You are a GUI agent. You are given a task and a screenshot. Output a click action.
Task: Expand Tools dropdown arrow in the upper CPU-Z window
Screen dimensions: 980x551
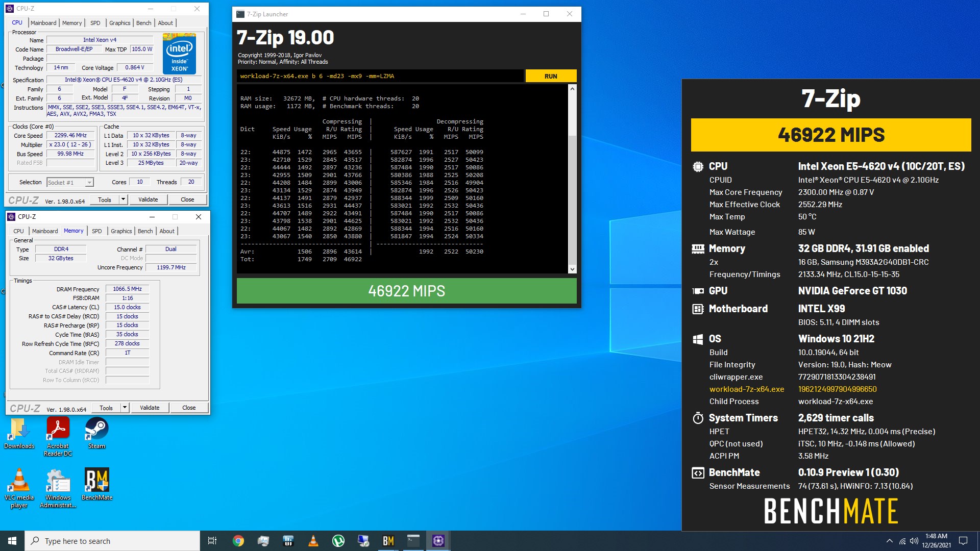(x=123, y=199)
